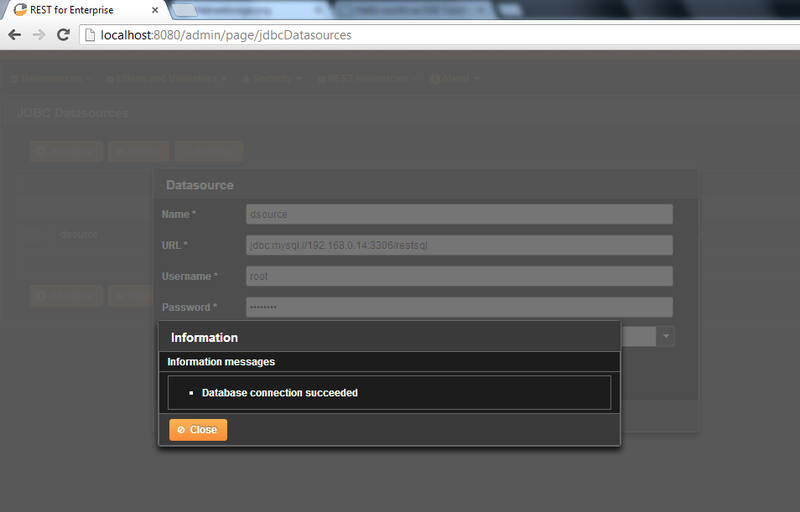Image resolution: width=800 pixels, height=512 pixels.
Task: Click the second blurred browser tab
Action: [x=414, y=10]
